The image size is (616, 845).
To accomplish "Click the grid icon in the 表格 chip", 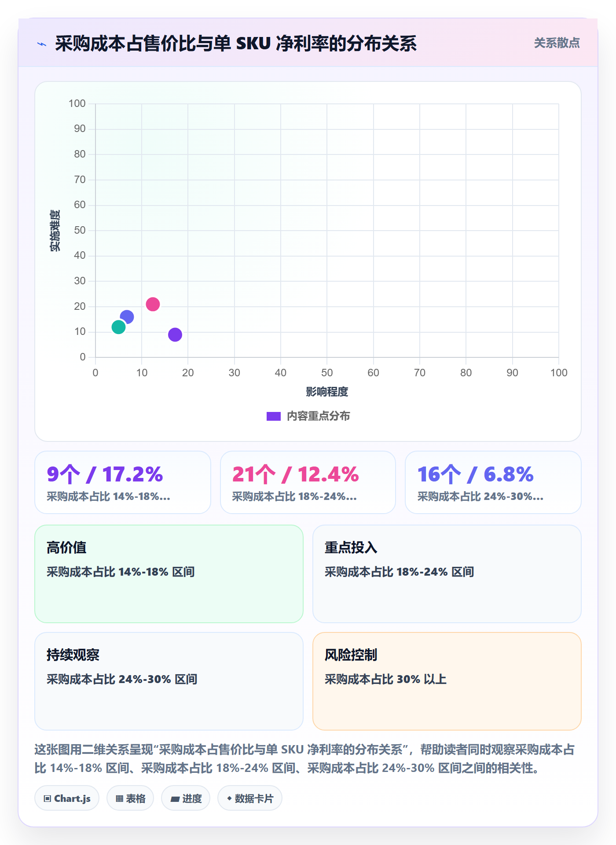I will click(x=119, y=799).
